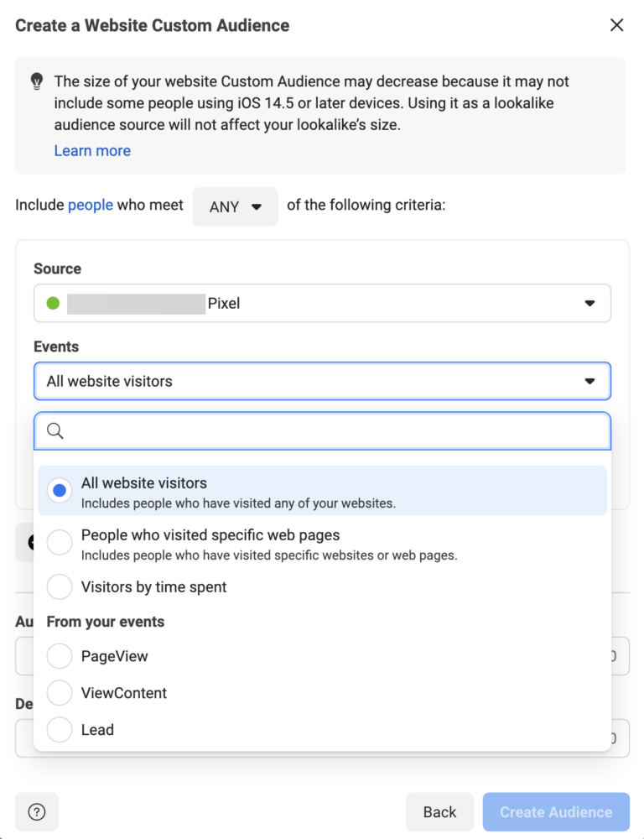Choose People who visited specific web pages
644x839 pixels.
[x=59, y=542]
